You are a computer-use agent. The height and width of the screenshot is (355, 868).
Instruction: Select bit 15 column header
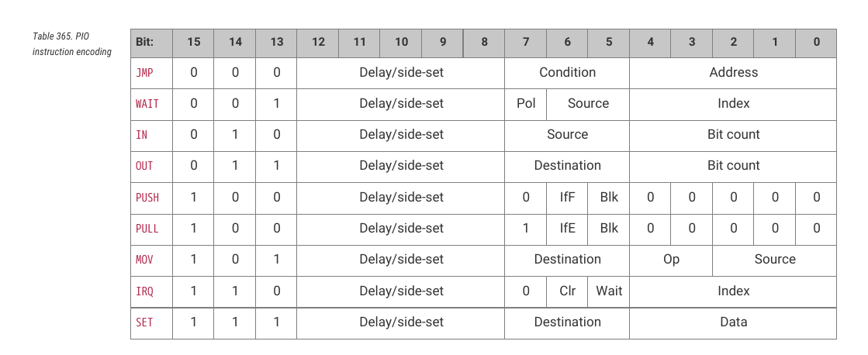pos(193,43)
